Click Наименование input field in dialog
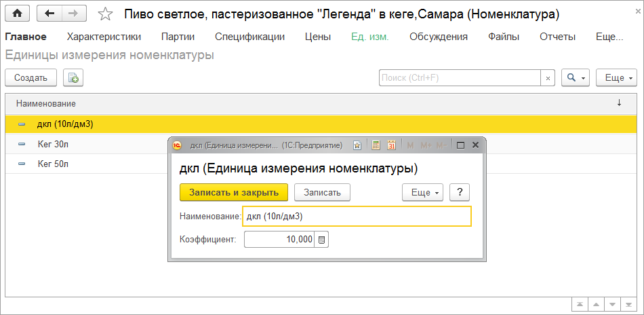Image resolution: width=644 pixels, height=315 pixels. tap(357, 217)
